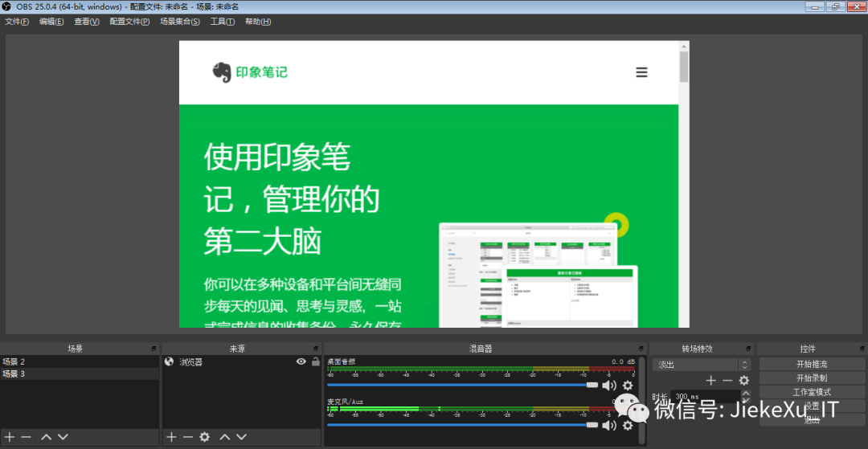Open 场景集合(S) menu
The height and width of the screenshot is (449, 868).
click(180, 22)
